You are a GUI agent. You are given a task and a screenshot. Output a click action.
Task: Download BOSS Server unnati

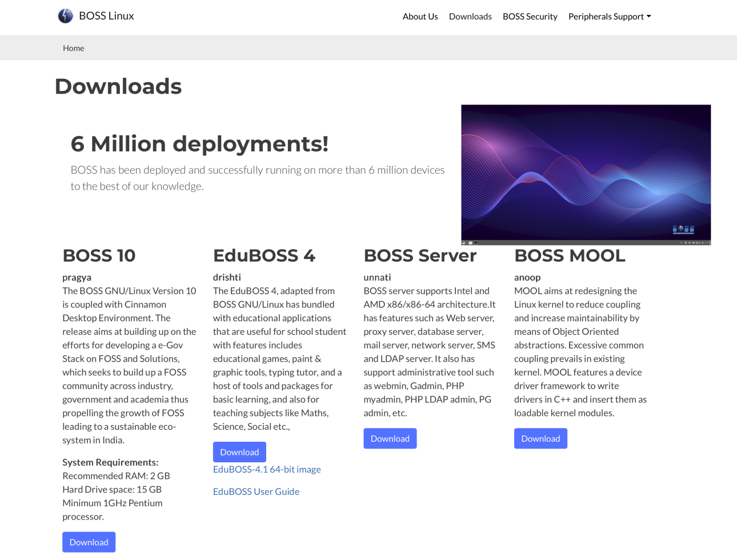(390, 438)
